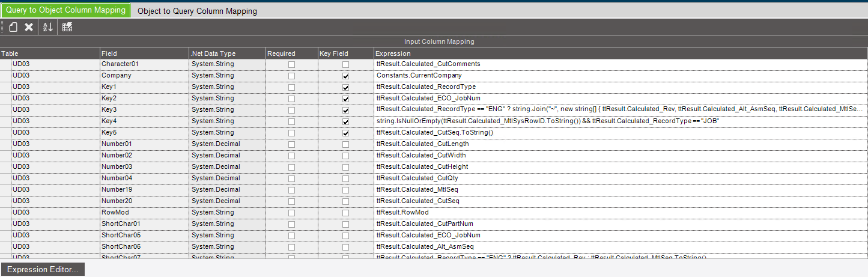The image size is (868, 277).
Task: Select the RowMod field cell
Action: (144, 213)
